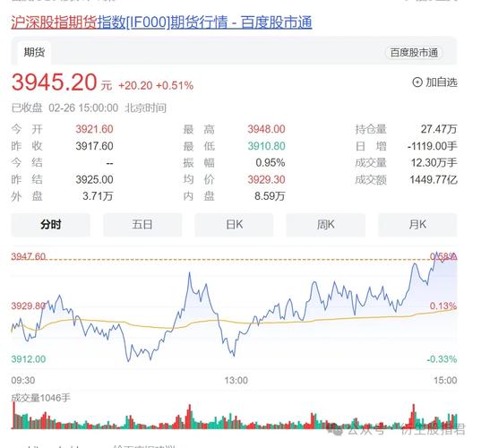Click the percent change +0.51%
This screenshot has height=448, width=481.
point(175,86)
